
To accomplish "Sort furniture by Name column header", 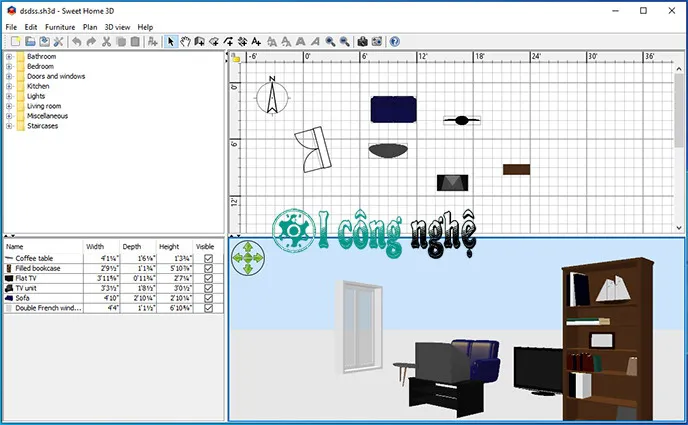I will click(x=43, y=246).
